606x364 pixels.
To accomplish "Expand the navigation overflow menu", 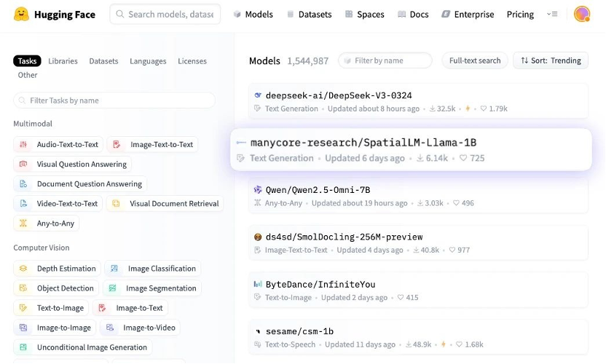I will [553, 15].
